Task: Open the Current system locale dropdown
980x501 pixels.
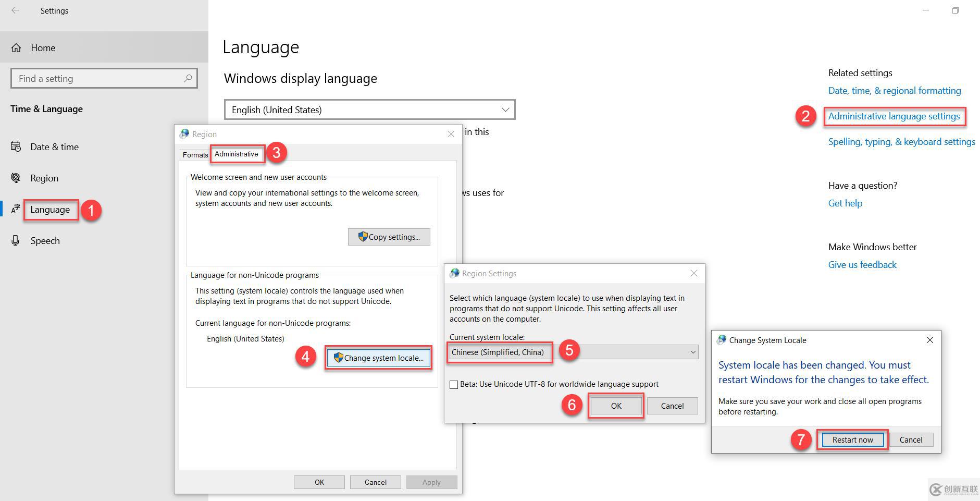Action: coord(573,352)
